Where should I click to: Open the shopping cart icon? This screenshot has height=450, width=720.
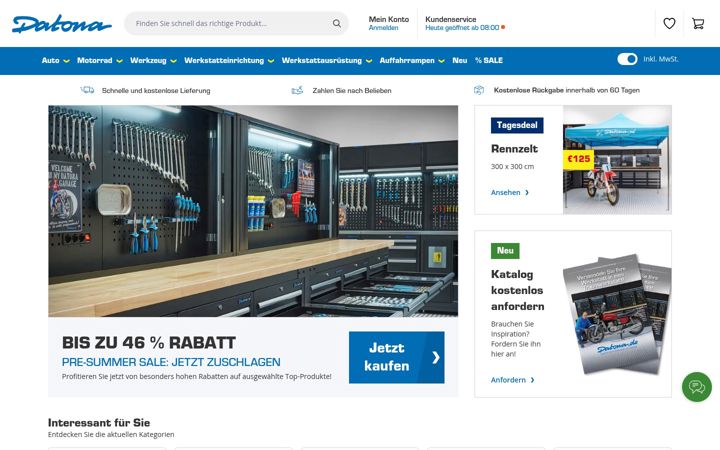point(698,23)
